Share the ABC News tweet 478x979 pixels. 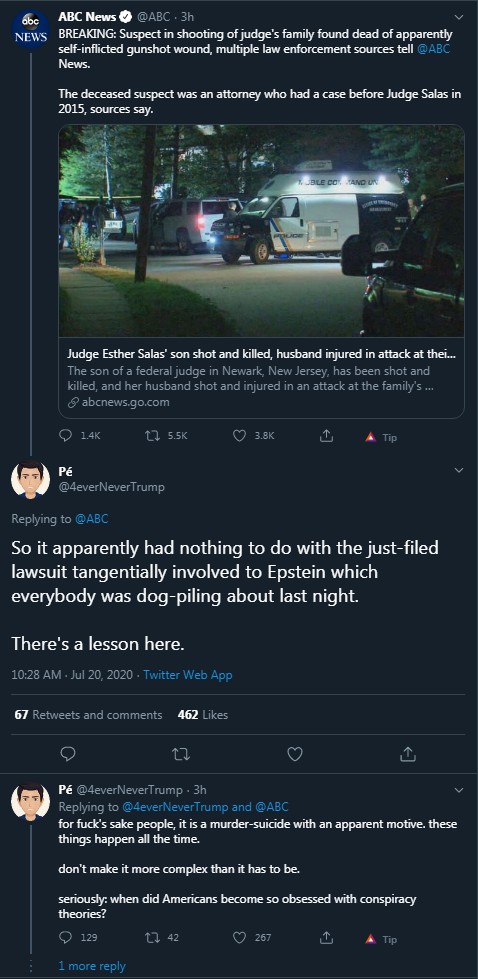pyautogui.click(x=326, y=436)
